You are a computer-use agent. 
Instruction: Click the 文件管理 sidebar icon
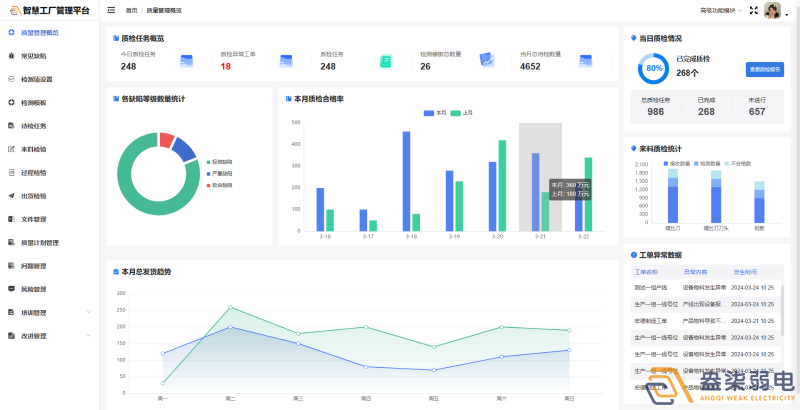[x=11, y=219]
